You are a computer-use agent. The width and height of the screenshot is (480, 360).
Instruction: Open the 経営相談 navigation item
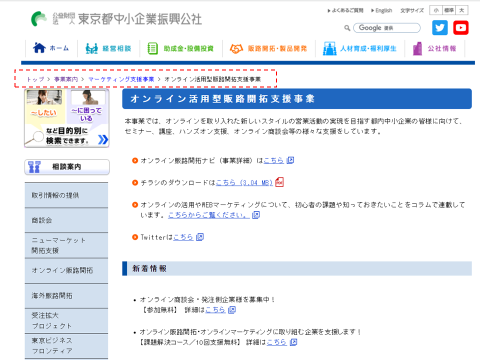108,49
